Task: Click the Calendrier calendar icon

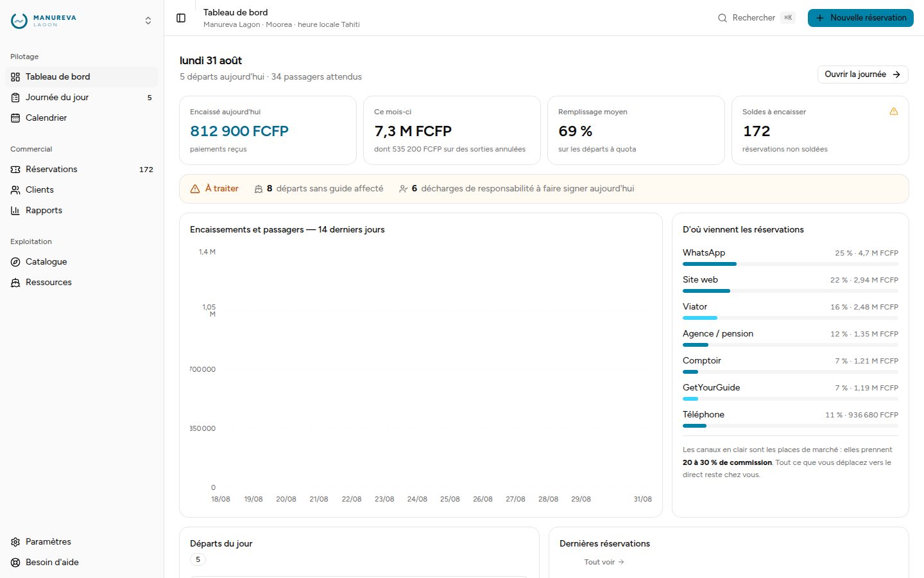Action: coord(15,118)
